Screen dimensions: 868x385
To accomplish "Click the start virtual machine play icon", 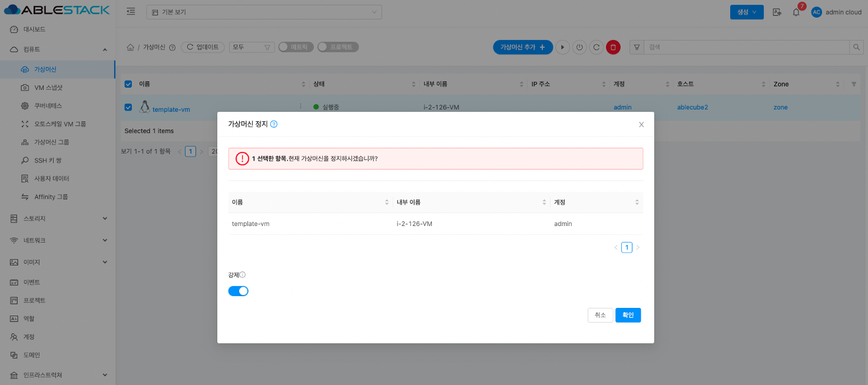I will point(562,47).
